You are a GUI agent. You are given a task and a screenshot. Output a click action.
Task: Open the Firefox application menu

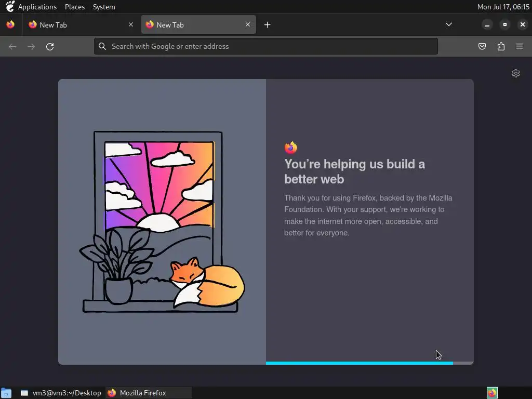[520, 46]
